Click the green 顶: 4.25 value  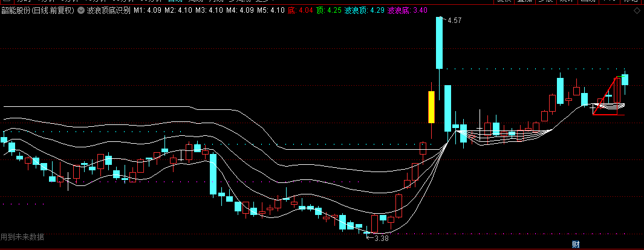click(329, 11)
